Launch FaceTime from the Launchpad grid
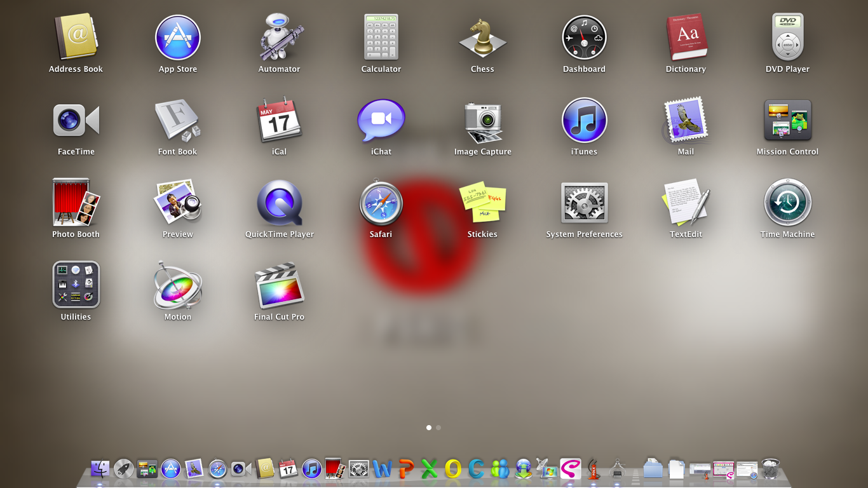Viewport: 868px width, 488px height. tap(76, 120)
